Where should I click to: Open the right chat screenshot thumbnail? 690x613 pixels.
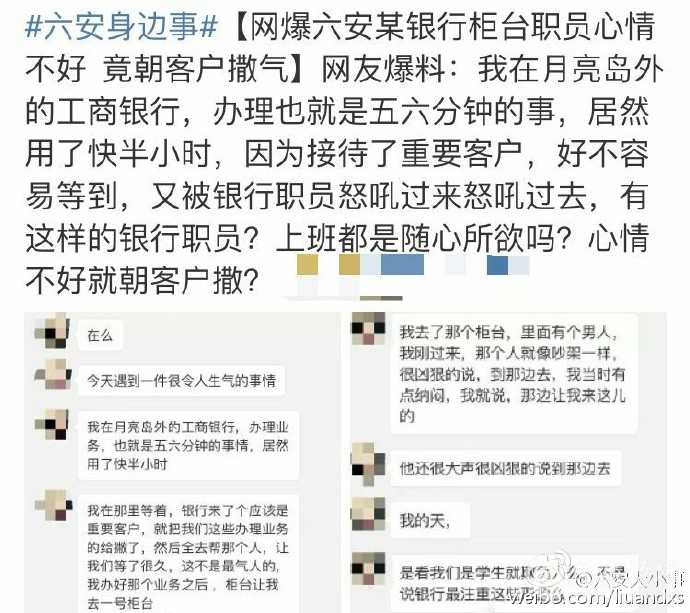pos(508,462)
